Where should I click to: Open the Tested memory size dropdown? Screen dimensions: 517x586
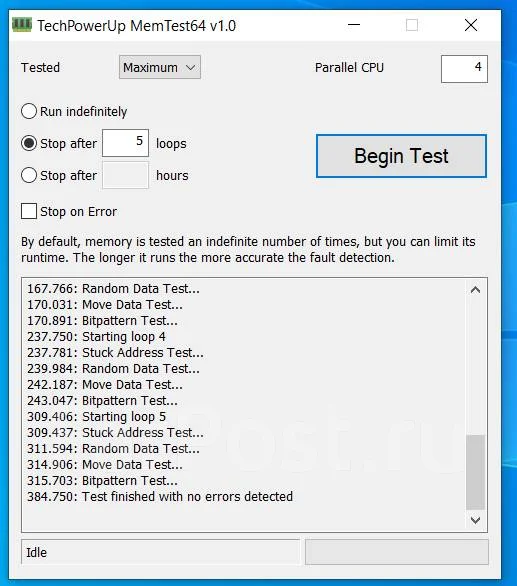pos(160,67)
